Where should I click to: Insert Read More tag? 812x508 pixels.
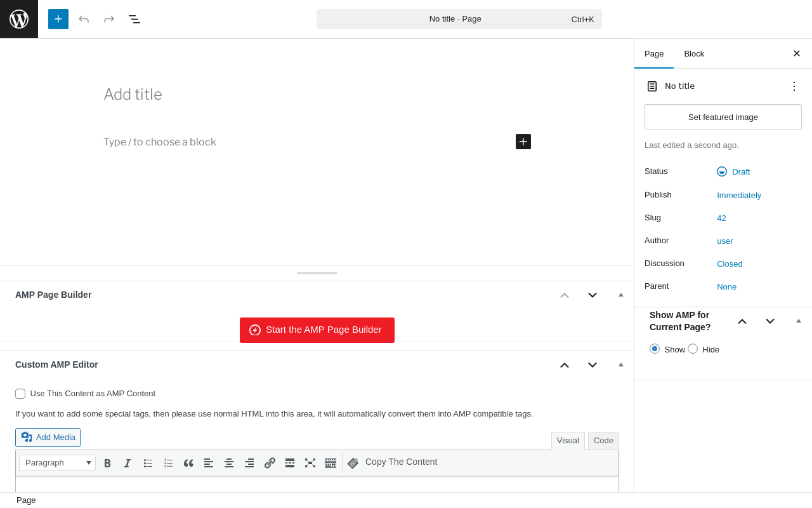pos(290,463)
